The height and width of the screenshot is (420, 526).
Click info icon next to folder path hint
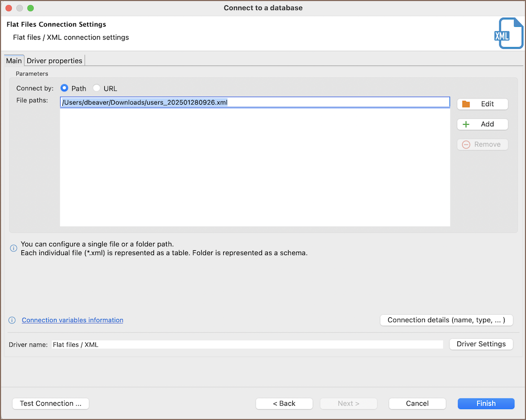(14, 248)
